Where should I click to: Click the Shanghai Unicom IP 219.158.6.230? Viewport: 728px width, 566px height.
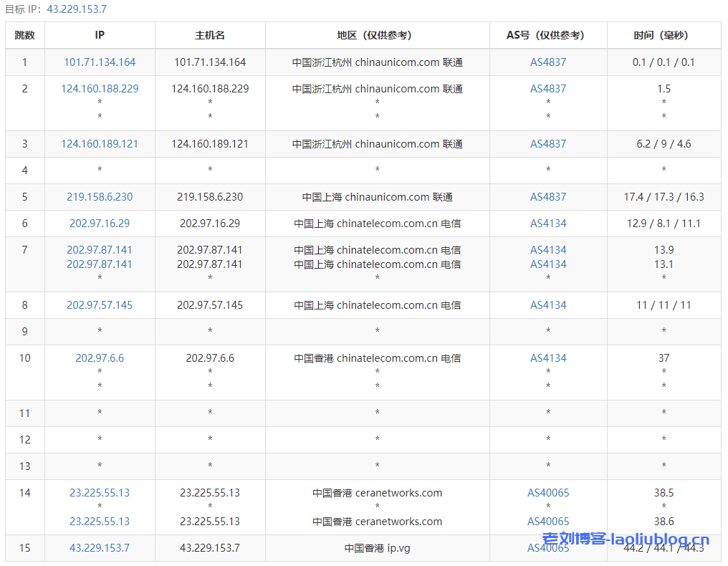[100, 197]
